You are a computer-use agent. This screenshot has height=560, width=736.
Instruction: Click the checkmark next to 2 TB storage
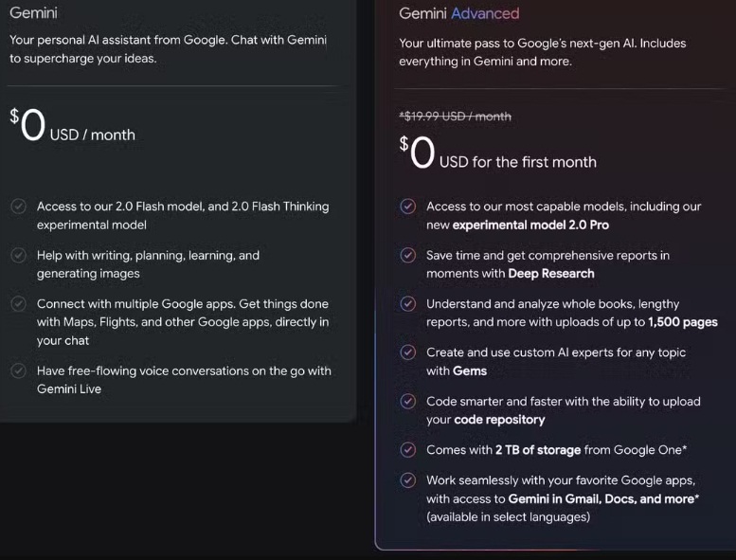pyautogui.click(x=407, y=450)
